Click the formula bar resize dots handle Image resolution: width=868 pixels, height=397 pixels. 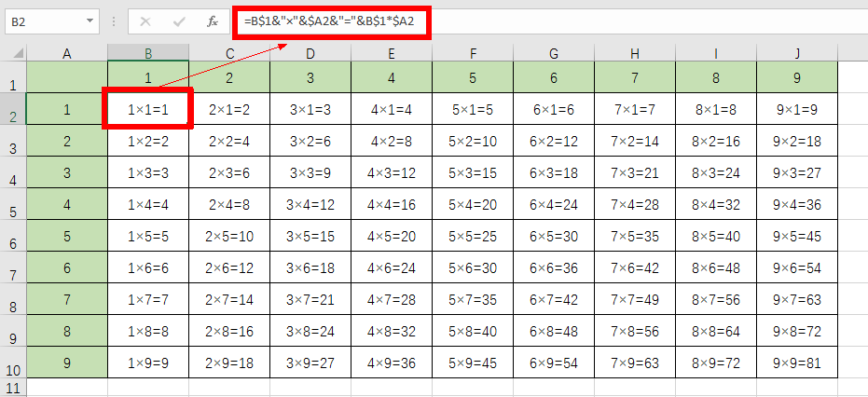tap(113, 20)
